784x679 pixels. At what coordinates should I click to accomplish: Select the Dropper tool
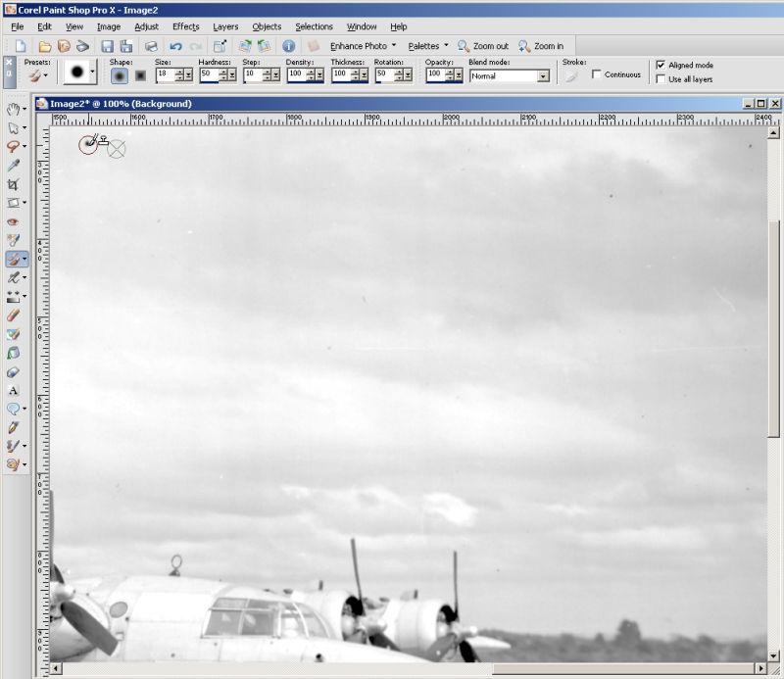point(13,166)
